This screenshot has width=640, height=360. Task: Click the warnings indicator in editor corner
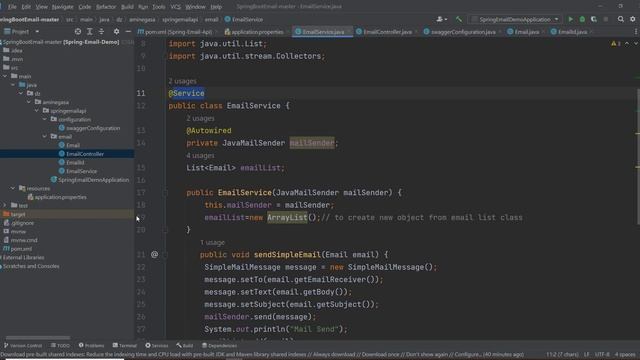click(x=616, y=43)
